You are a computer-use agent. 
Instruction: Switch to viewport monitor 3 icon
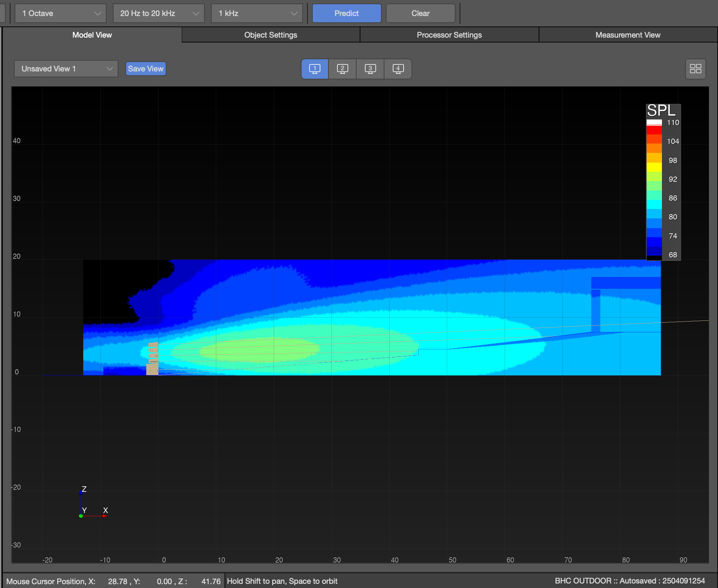[370, 69]
